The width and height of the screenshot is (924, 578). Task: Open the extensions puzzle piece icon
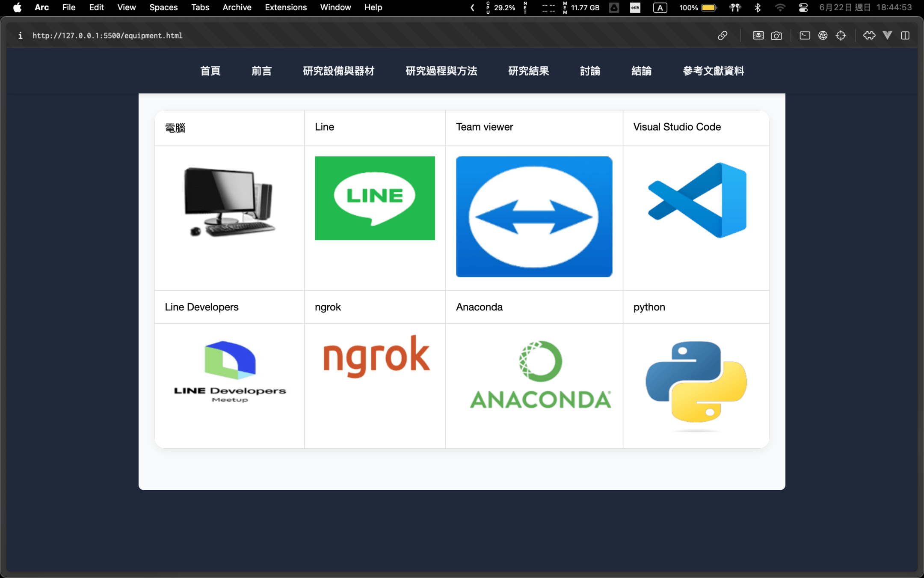click(x=869, y=36)
